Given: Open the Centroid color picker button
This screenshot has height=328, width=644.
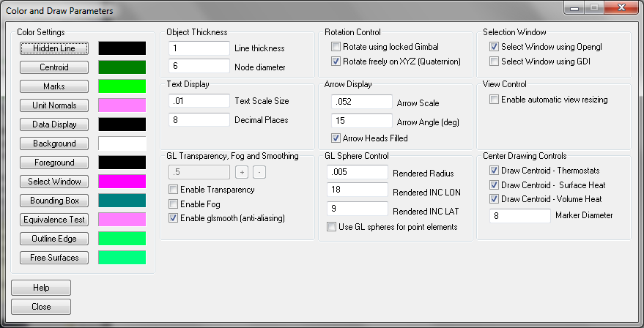Looking at the screenshot, I should point(54,67).
